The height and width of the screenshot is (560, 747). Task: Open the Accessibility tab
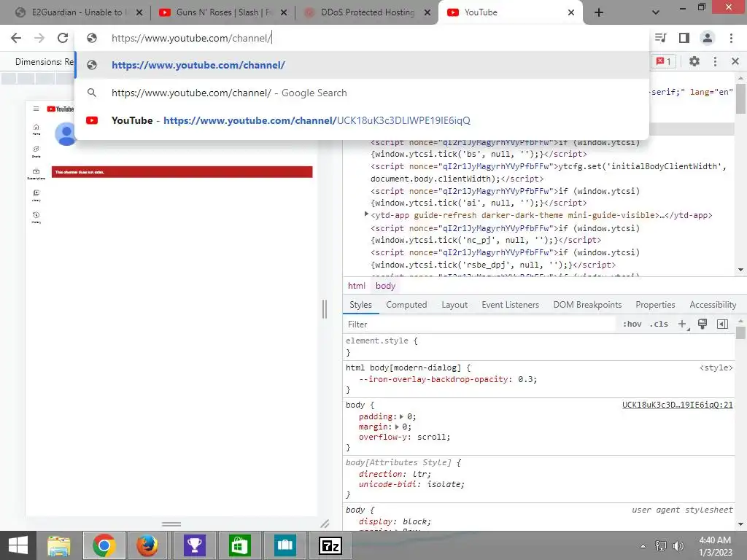(713, 305)
